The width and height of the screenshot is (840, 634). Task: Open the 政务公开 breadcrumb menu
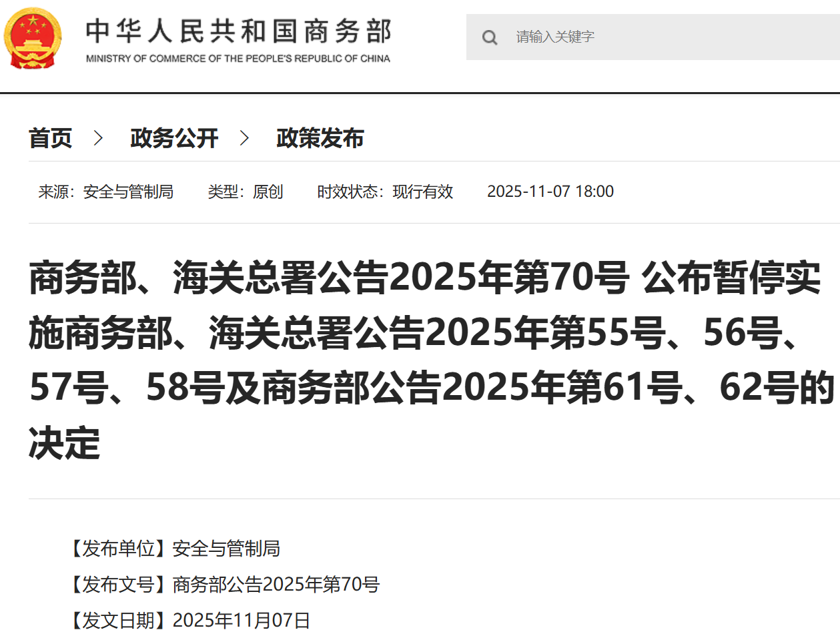174,138
